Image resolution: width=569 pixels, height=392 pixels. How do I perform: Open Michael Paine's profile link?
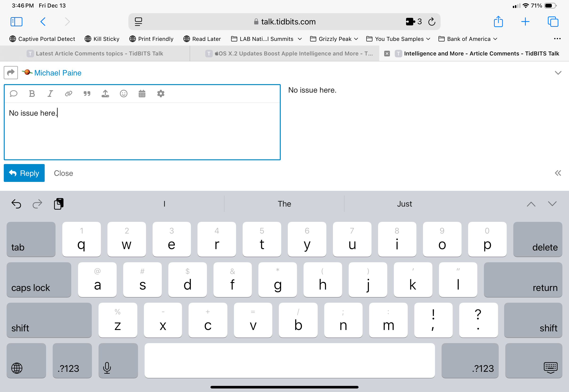click(58, 73)
